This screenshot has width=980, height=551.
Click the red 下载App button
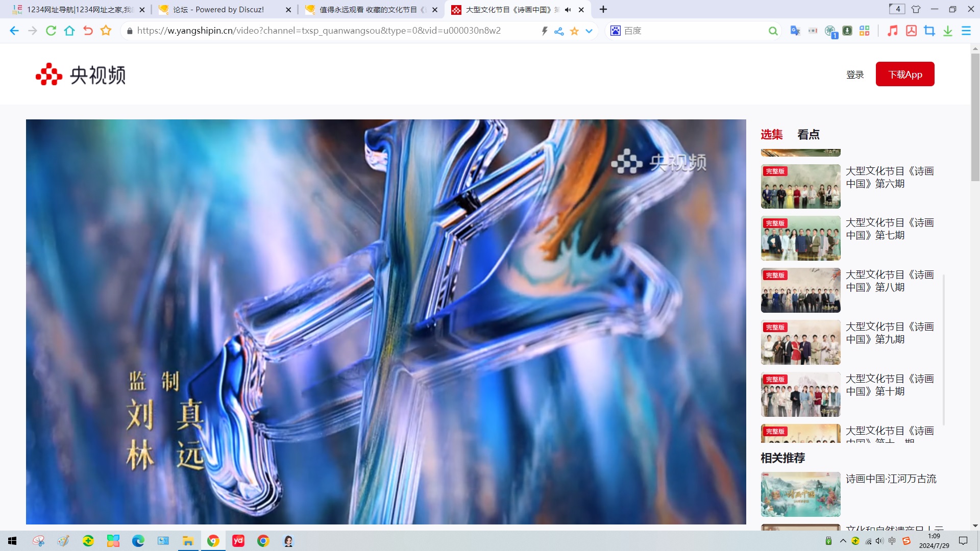point(905,74)
